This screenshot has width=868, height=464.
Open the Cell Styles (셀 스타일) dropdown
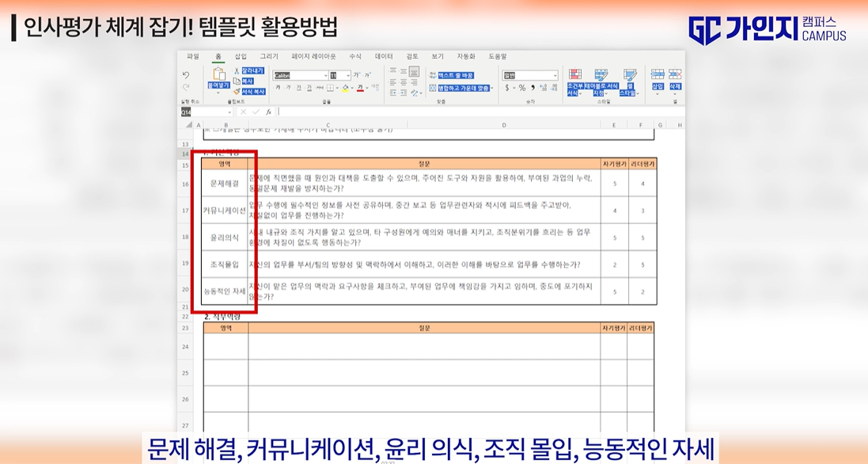tap(631, 89)
